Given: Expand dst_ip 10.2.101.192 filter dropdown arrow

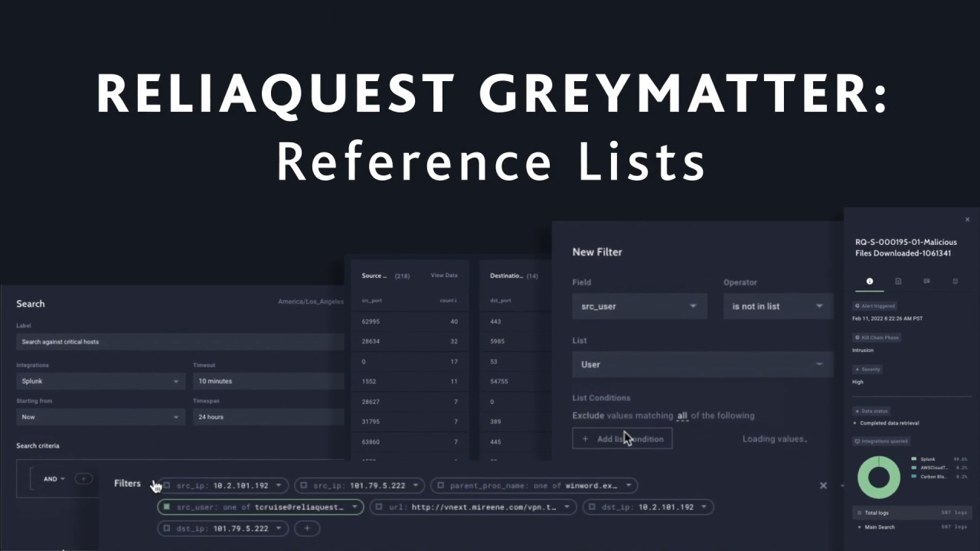Looking at the screenshot, I should [704, 507].
